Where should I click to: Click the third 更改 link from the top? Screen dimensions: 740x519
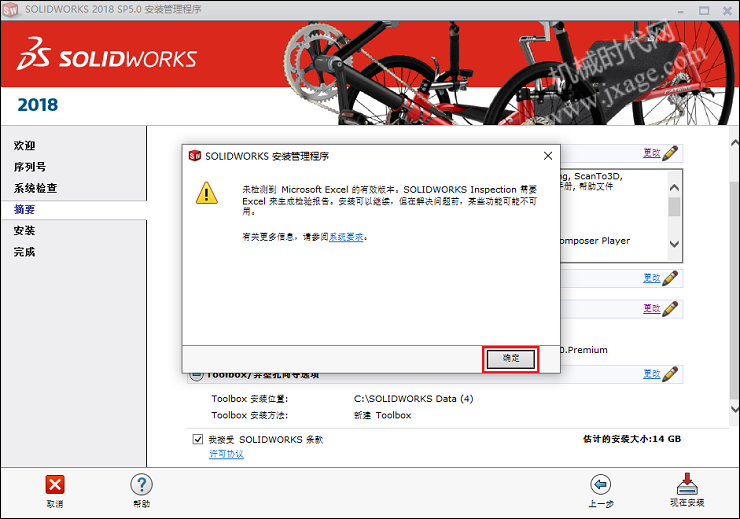pyautogui.click(x=652, y=309)
